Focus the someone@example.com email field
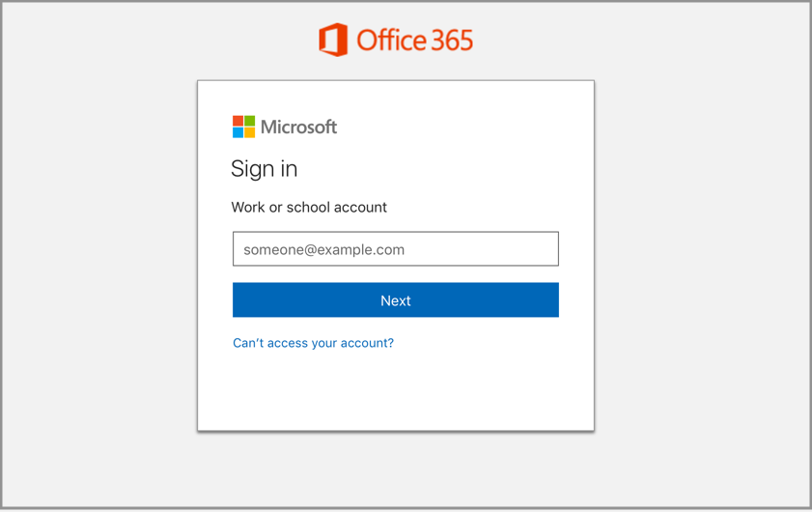Viewport: 812px width, 512px height. coord(395,249)
